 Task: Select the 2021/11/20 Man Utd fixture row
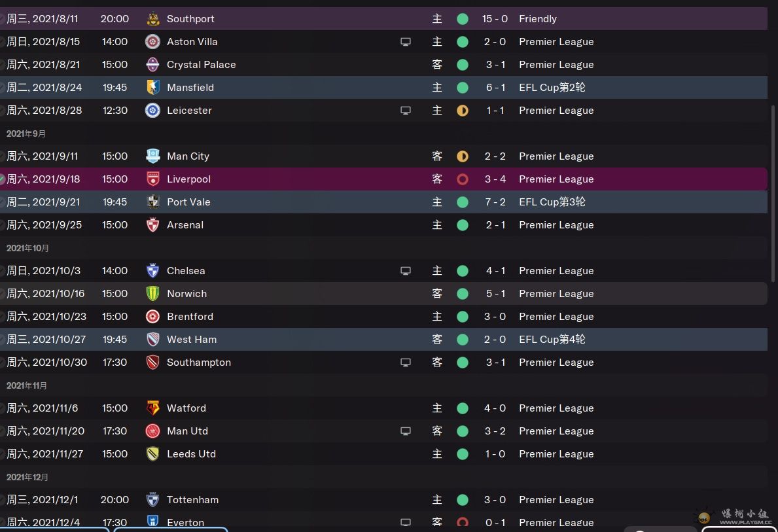(383, 431)
